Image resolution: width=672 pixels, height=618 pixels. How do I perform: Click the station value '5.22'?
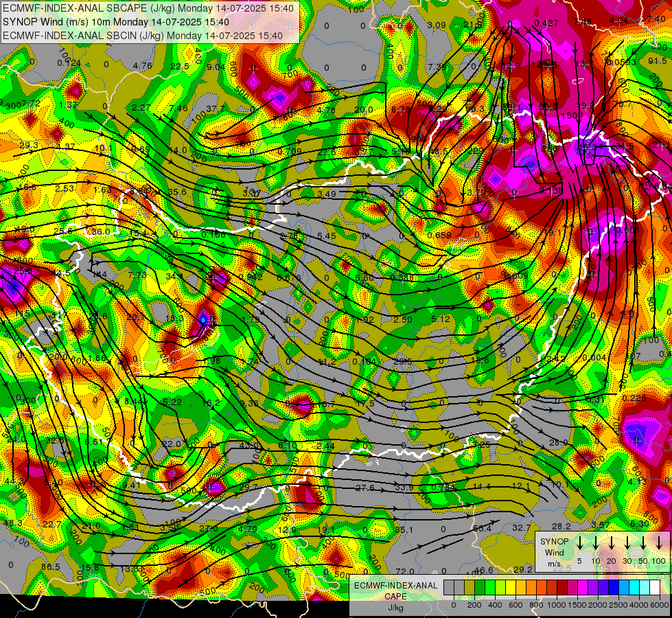click(x=172, y=402)
